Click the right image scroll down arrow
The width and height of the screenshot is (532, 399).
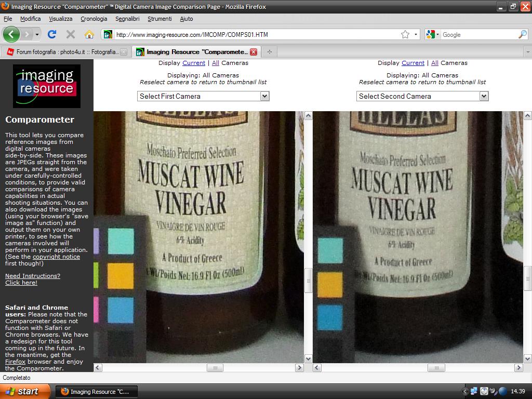pos(528,358)
